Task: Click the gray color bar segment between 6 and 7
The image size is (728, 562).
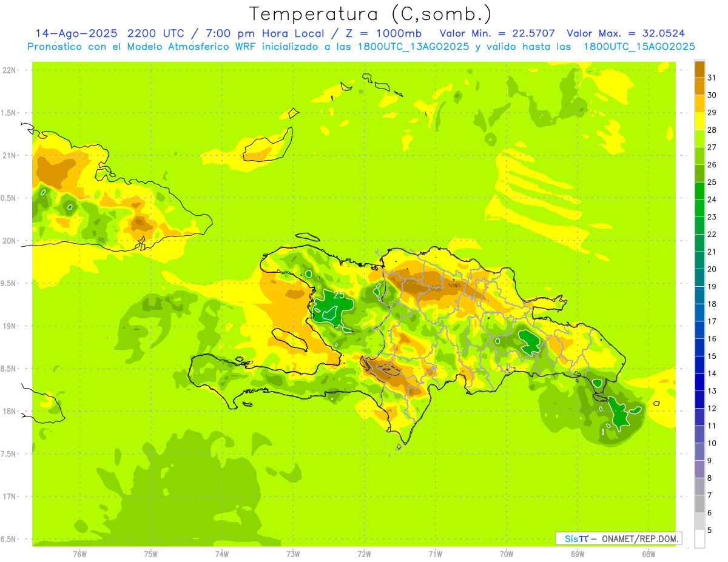Action: pos(699,504)
